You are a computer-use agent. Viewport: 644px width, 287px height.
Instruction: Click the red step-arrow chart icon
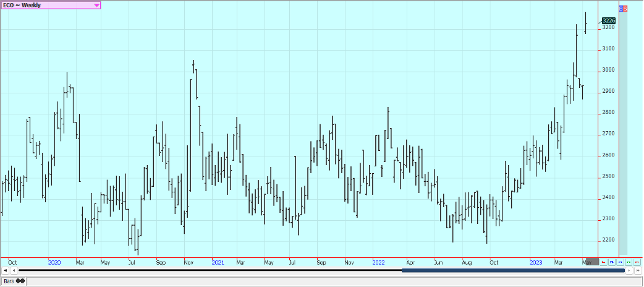point(603,262)
